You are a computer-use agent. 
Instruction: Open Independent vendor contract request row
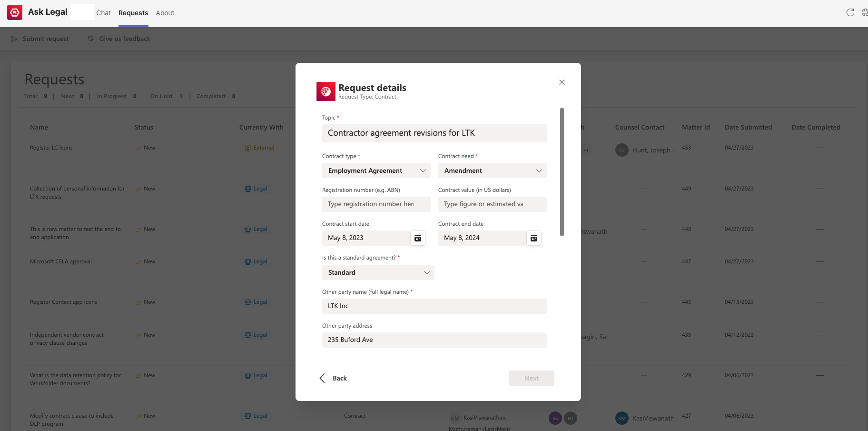(x=69, y=339)
